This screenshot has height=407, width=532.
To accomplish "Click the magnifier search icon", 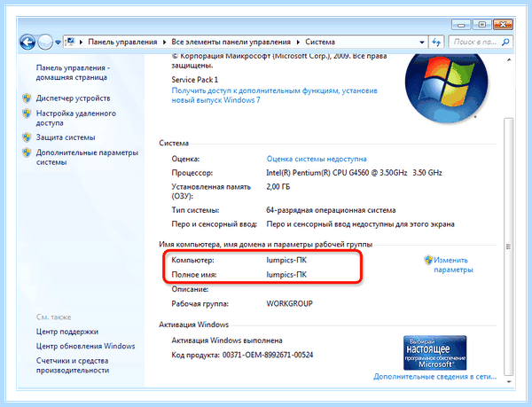I will (505, 42).
